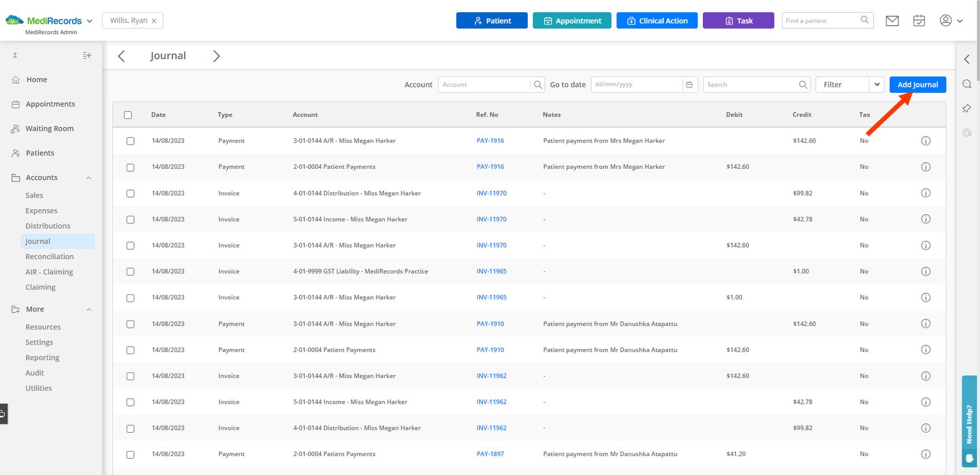Open info for INV-11962 A/R debit row
The height and width of the screenshot is (475, 980).
click(926, 376)
